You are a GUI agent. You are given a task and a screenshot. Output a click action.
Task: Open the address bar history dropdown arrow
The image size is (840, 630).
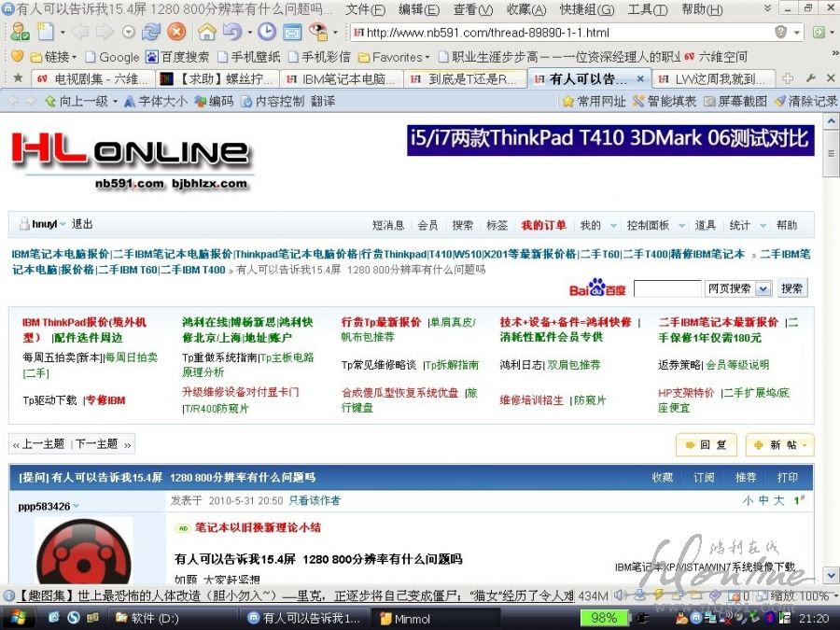(x=797, y=33)
